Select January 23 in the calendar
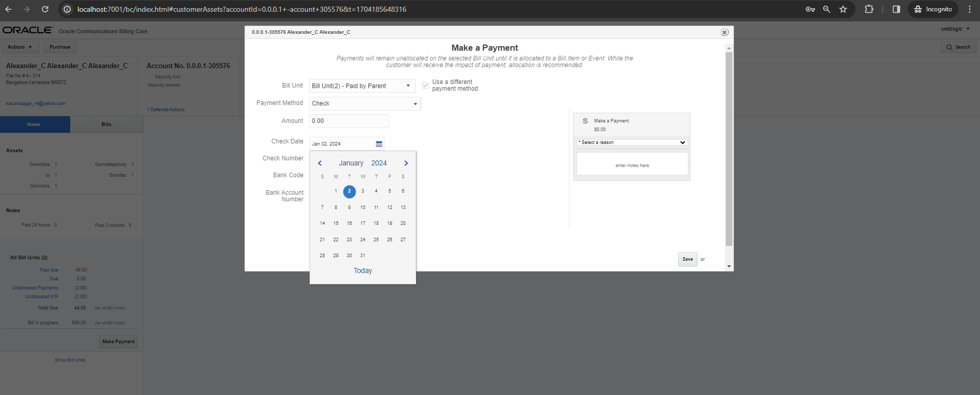Screen dimensions: 980x395 coord(350,240)
